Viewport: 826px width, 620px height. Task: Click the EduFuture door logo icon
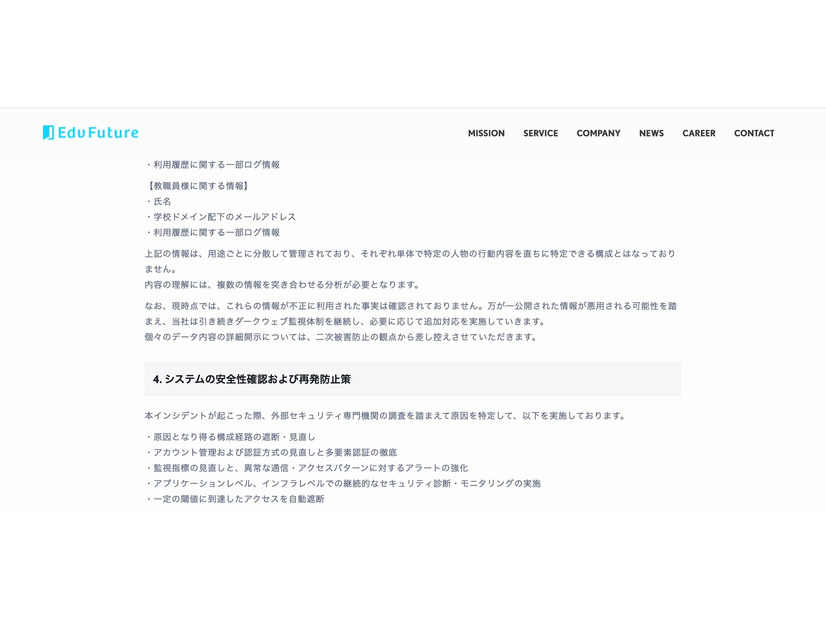pyautogui.click(x=46, y=131)
